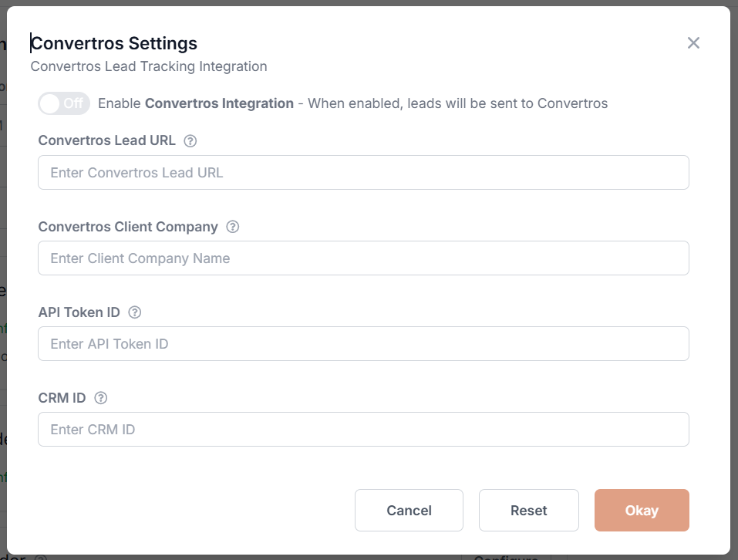Select the Enter API Token ID input
This screenshot has width=738, height=560.
click(x=363, y=344)
